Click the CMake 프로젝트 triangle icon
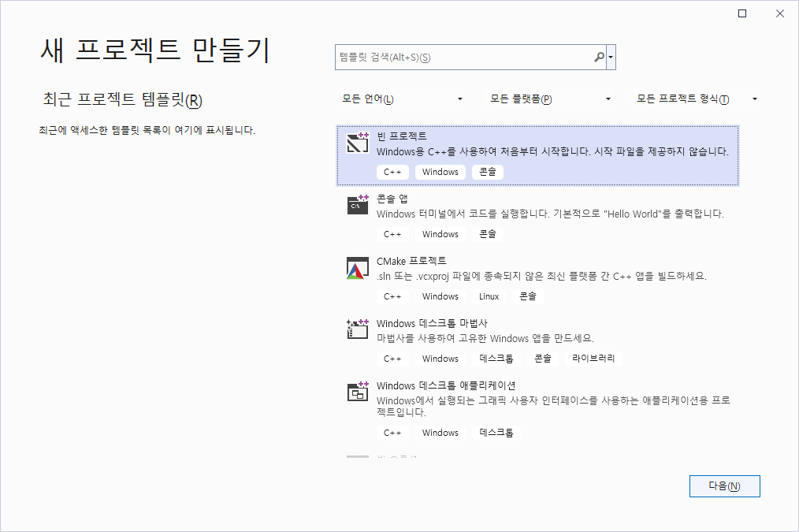The width and height of the screenshot is (799, 532). pyautogui.click(x=358, y=268)
